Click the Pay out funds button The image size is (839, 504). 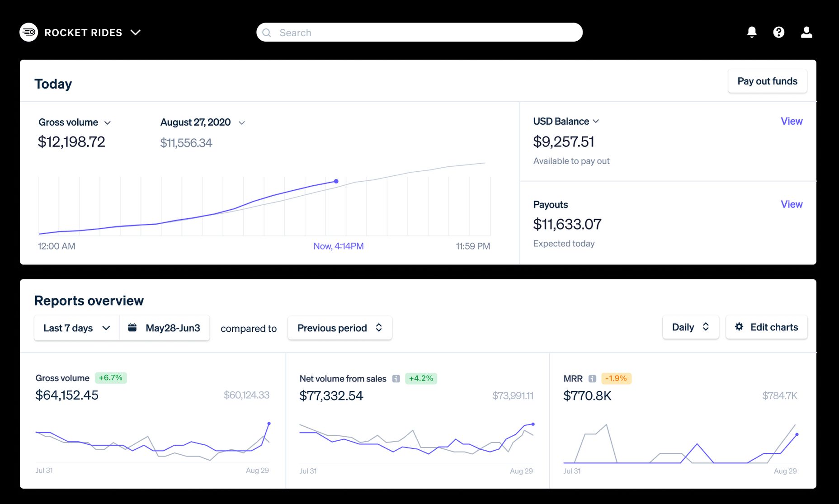point(767,81)
